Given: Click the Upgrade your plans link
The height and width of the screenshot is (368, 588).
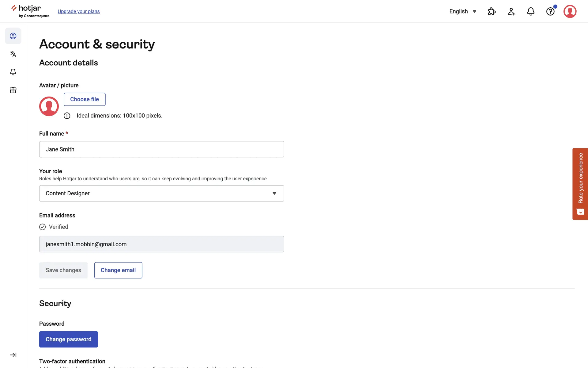Looking at the screenshot, I should tap(79, 11).
